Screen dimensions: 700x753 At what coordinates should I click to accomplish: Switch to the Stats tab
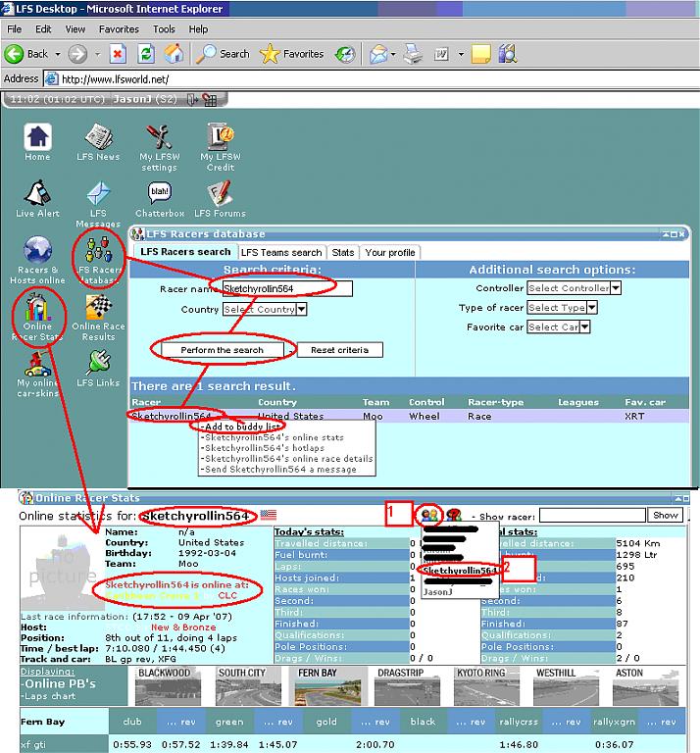[x=343, y=253]
